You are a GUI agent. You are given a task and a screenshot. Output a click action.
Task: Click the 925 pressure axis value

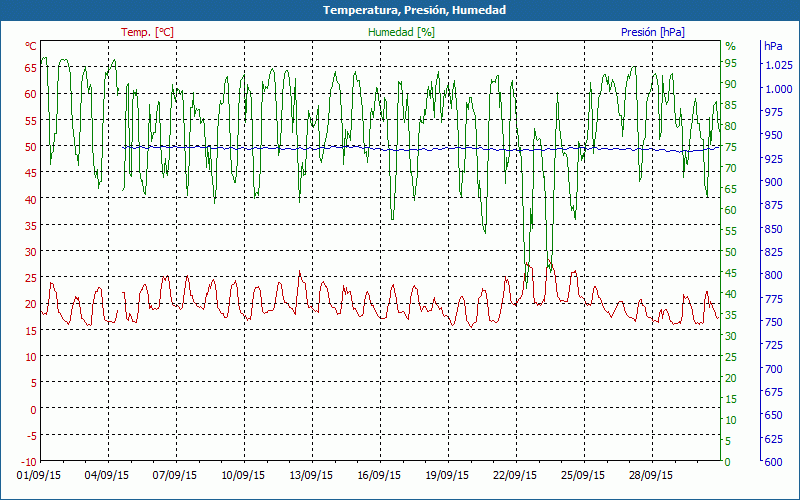click(x=773, y=159)
